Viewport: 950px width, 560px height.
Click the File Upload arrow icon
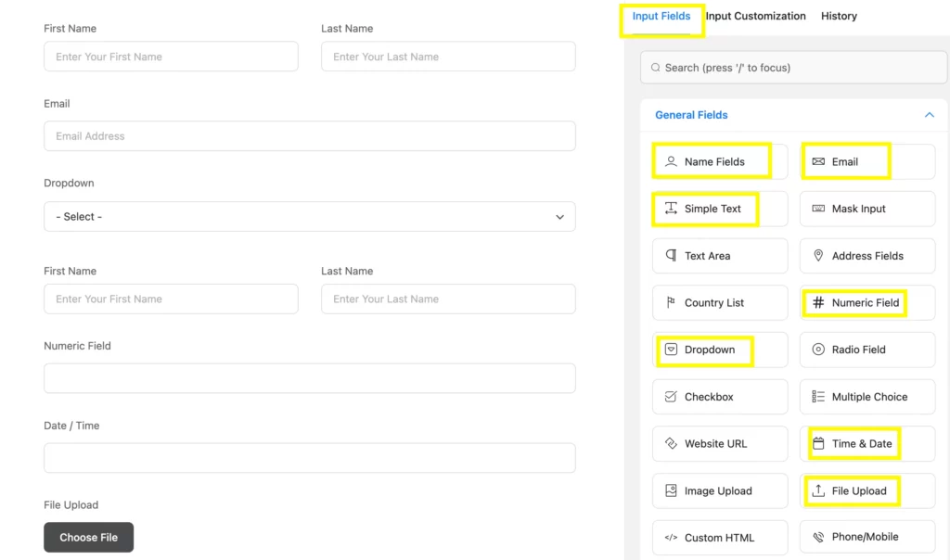click(819, 490)
